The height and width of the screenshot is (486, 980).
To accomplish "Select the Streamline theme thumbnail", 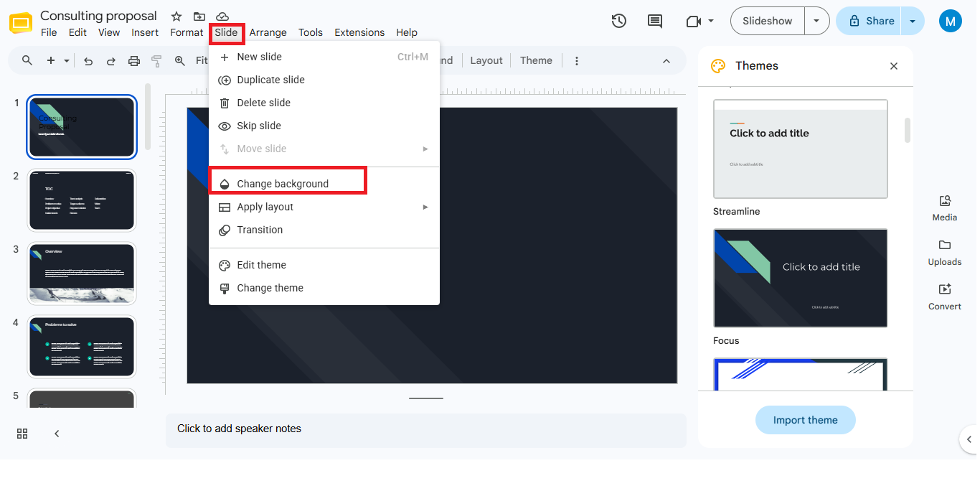I will (801, 149).
